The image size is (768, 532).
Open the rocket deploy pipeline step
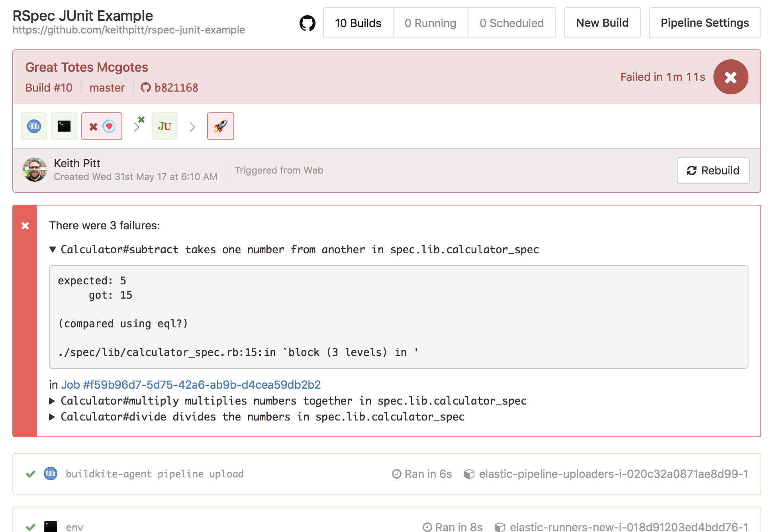(220, 126)
